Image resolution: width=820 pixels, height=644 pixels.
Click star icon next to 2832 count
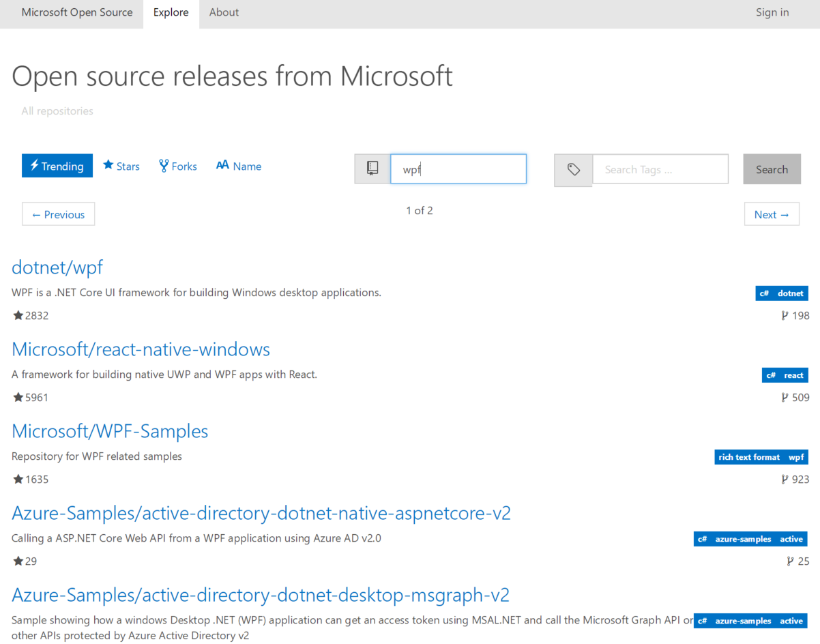[18, 315]
